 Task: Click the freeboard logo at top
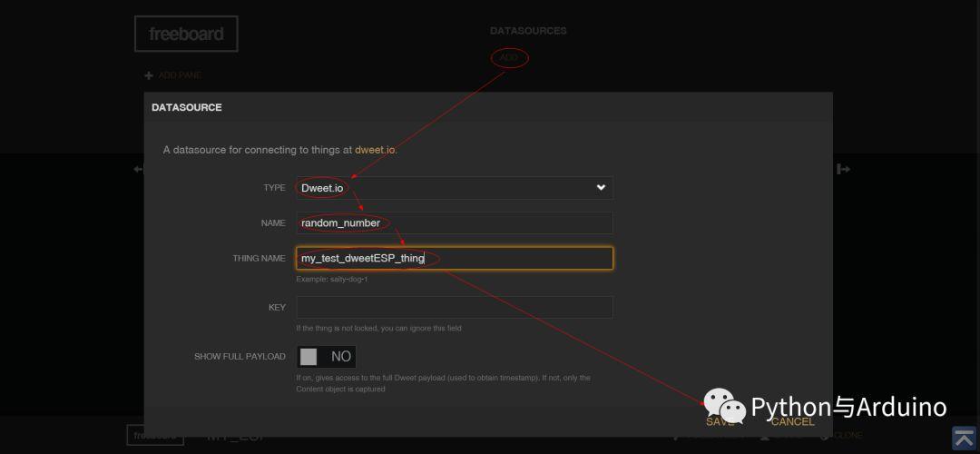(x=186, y=34)
